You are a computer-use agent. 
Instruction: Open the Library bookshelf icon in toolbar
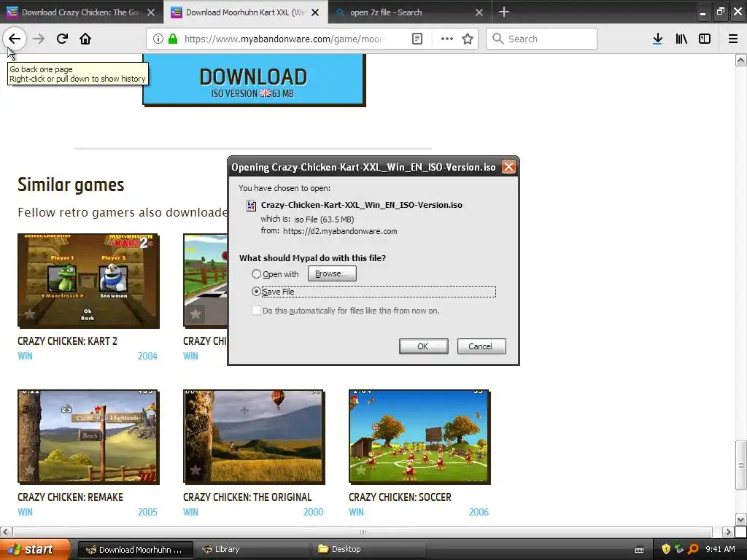click(681, 39)
